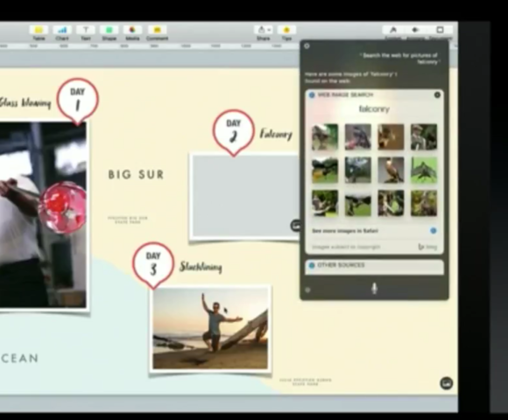The height and width of the screenshot is (420, 508).
Task: Click the BIG SUR map label
Action: point(136,175)
